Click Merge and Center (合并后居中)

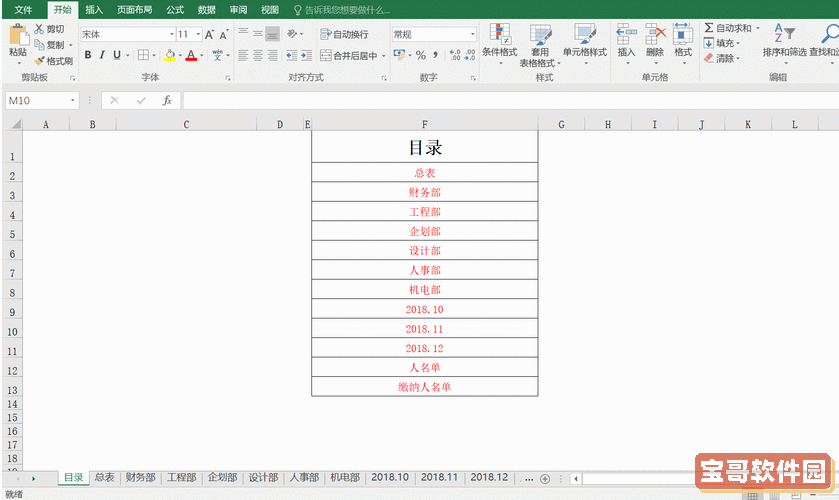[x=349, y=55]
